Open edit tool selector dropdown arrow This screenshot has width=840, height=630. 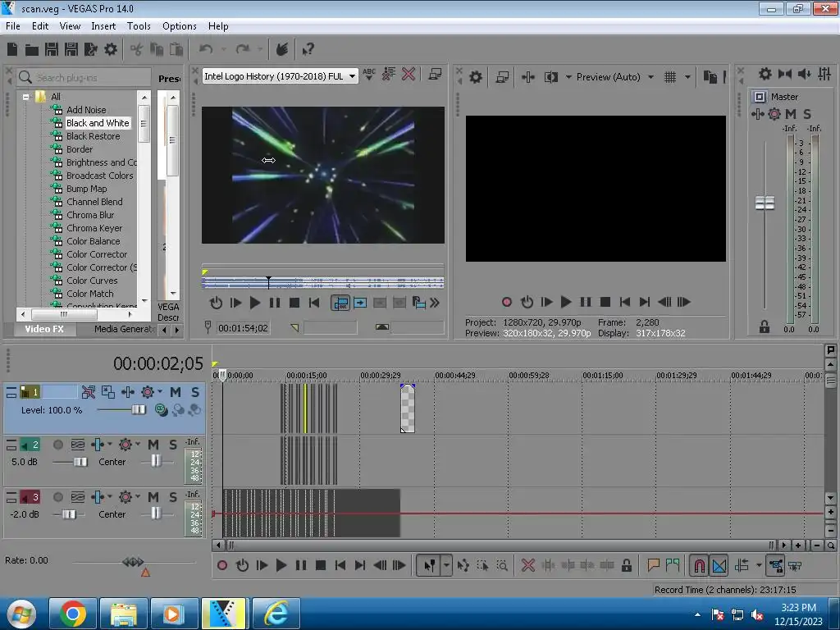click(x=446, y=565)
